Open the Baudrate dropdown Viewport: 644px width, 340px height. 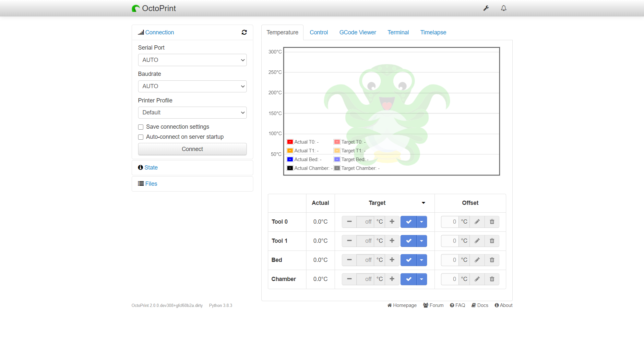pyautogui.click(x=192, y=86)
